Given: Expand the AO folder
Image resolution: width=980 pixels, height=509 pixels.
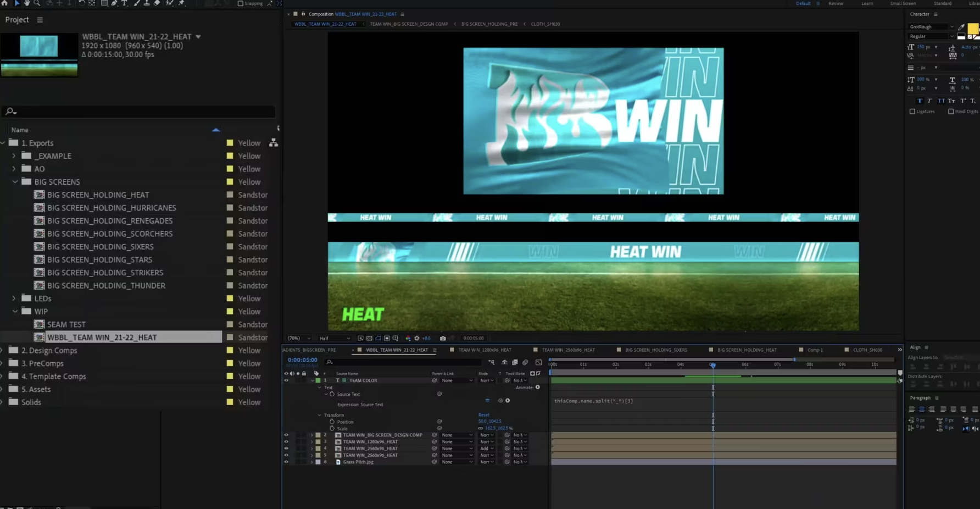Looking at the screenshot, I should point(14,169).
